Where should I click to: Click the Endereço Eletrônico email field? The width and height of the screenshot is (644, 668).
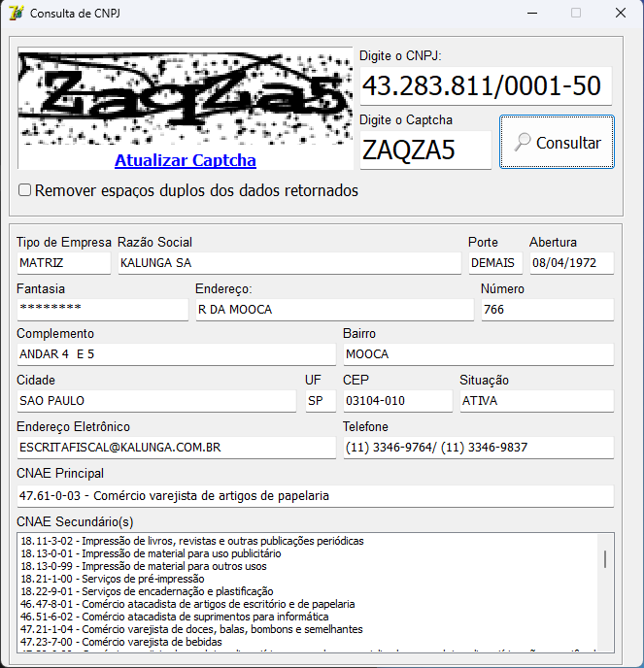pyautogui.click(x=177, y=448)
